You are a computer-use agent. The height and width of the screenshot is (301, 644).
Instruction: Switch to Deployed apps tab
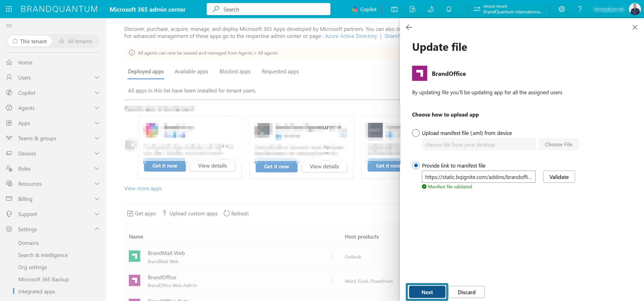[x=146, y=72]
